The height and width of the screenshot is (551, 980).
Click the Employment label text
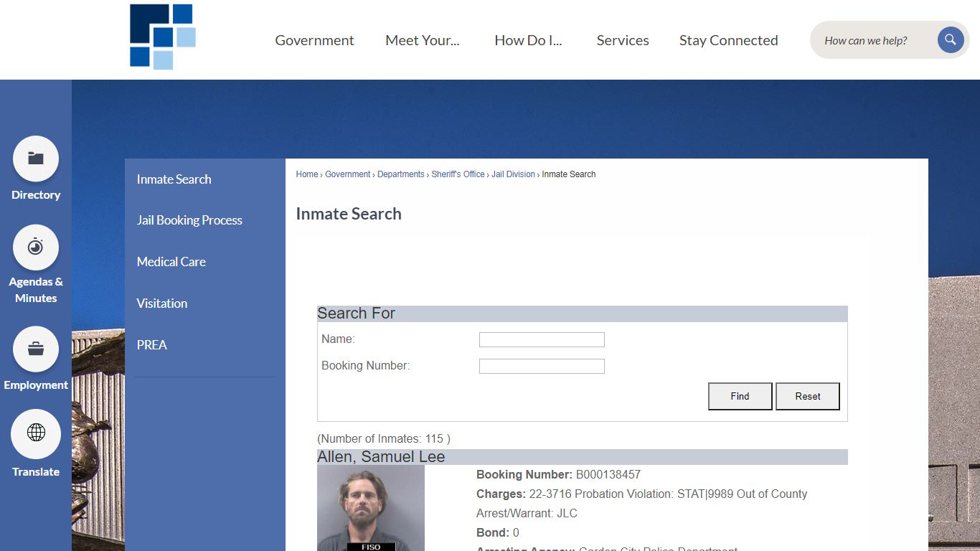click(x=36, y=385)
